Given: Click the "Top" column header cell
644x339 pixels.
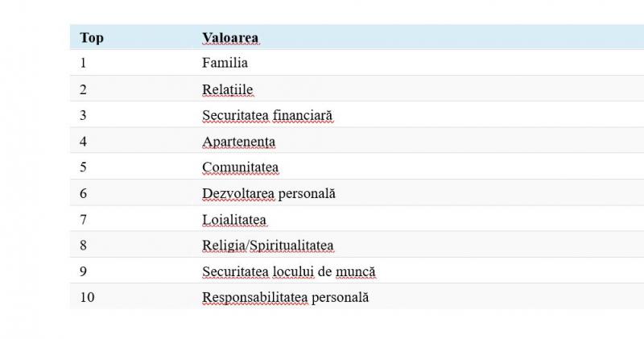Looking at the screenshot, I should point(92,38).
